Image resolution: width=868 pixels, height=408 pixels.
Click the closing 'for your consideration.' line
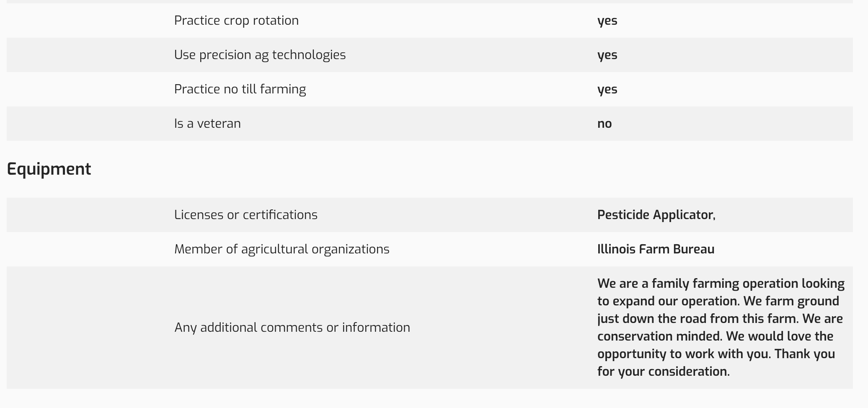click(663, 372)
